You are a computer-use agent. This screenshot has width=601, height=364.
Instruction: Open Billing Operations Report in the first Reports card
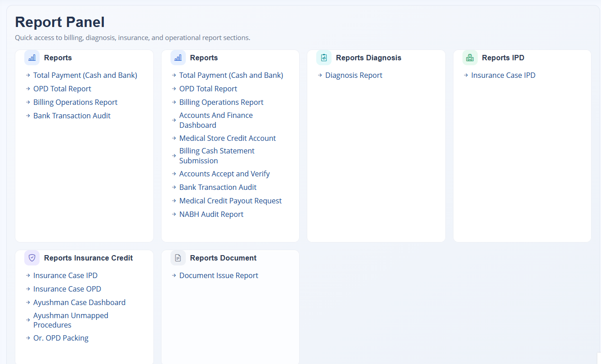[x=75, y=102]
